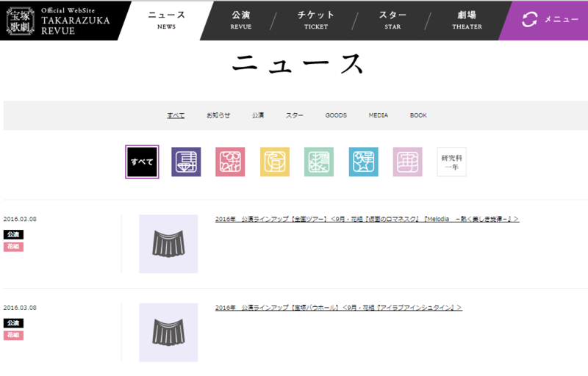Select the yellow 月組 troupe icon
Viewport: 588px width, 376px height.
tap(275, 162)
